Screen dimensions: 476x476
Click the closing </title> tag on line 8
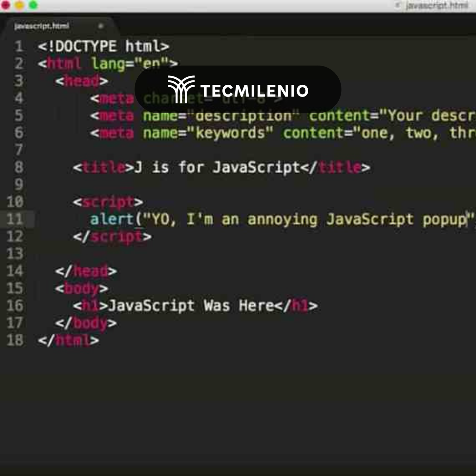335,168
